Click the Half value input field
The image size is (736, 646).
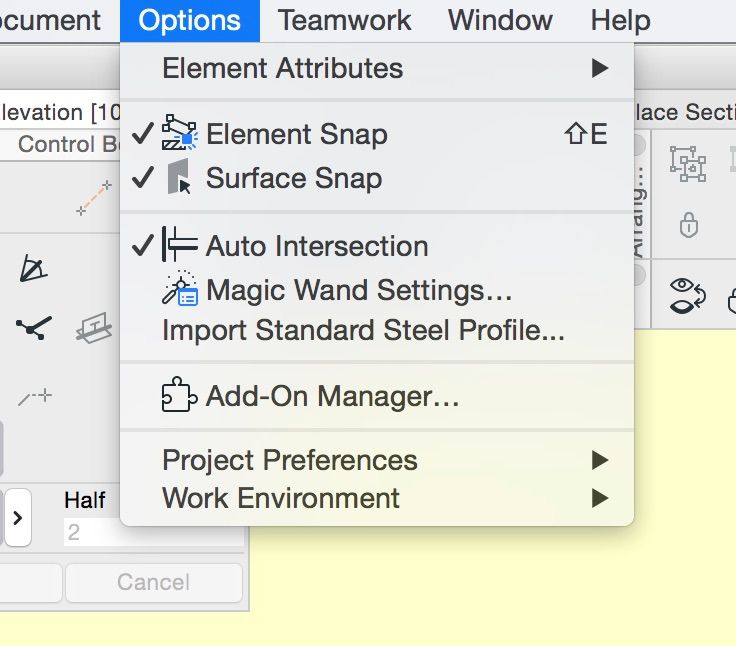[148, 532]
